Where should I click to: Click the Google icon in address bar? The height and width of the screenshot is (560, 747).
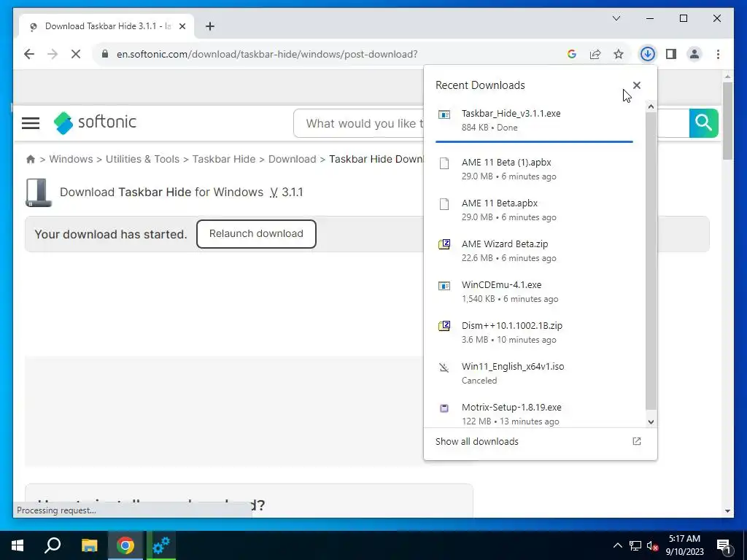(x=572, y=54)
